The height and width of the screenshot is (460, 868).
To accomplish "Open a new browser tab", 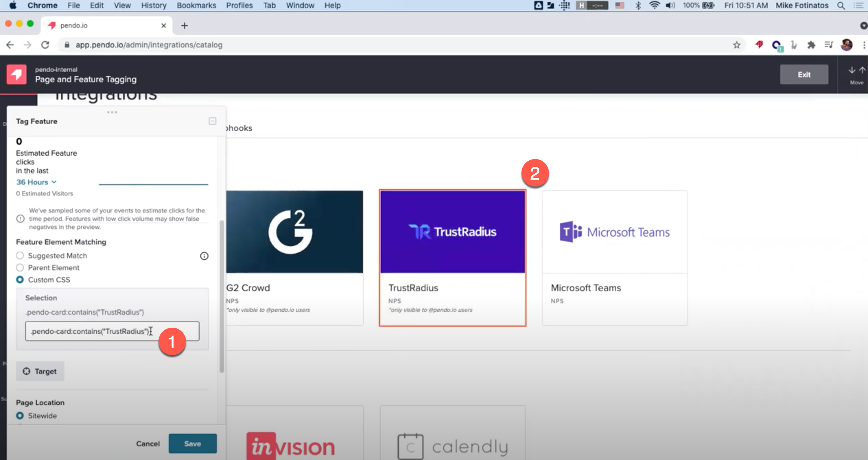I will pyautogui.click(x=184, y=26).
